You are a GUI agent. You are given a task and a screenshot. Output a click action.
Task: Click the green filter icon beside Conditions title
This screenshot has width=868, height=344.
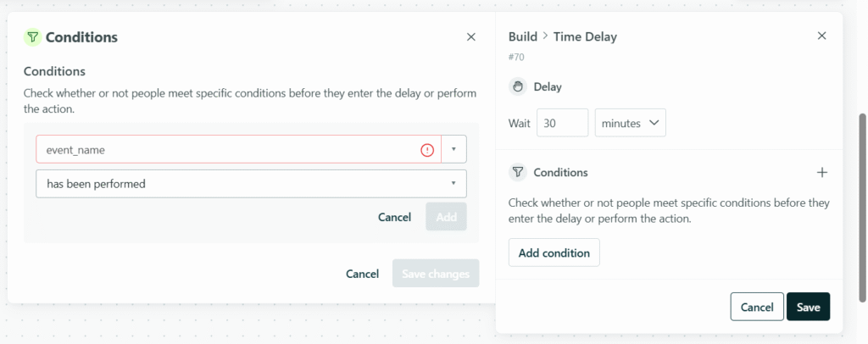tap(33, 37)
